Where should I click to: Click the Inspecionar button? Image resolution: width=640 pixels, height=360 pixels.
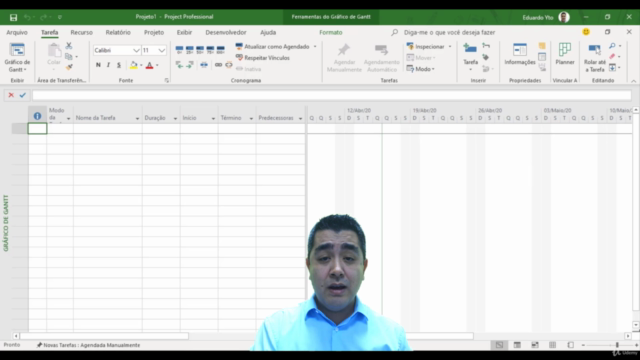(x=426, y=47)
